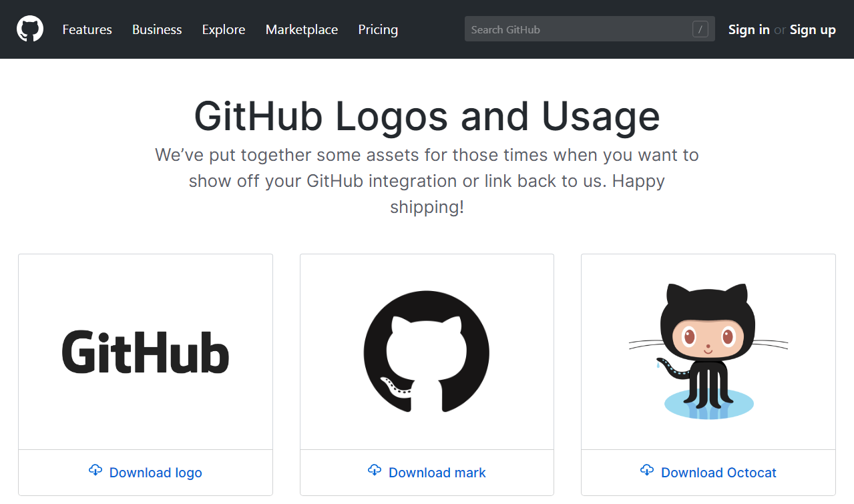Click the GitHub wordmark logo image
The width and height of the screenshot is (854, 504).
pos(146,352)
